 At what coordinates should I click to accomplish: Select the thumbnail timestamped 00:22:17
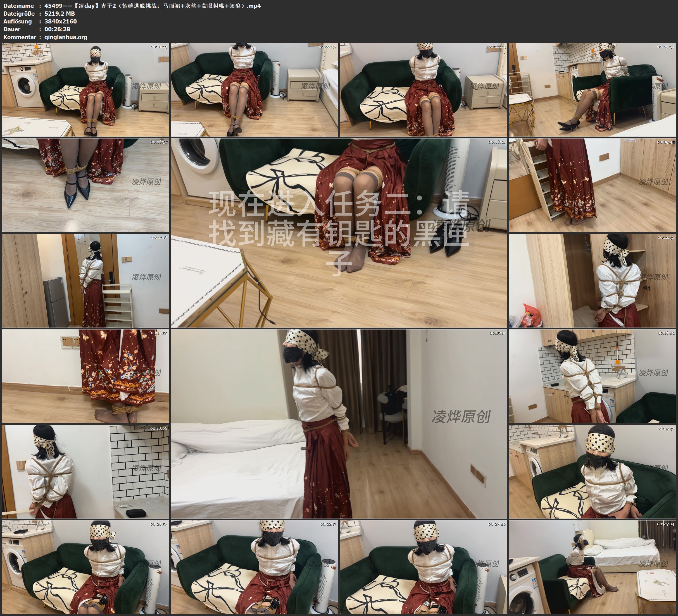pos(254,567)
